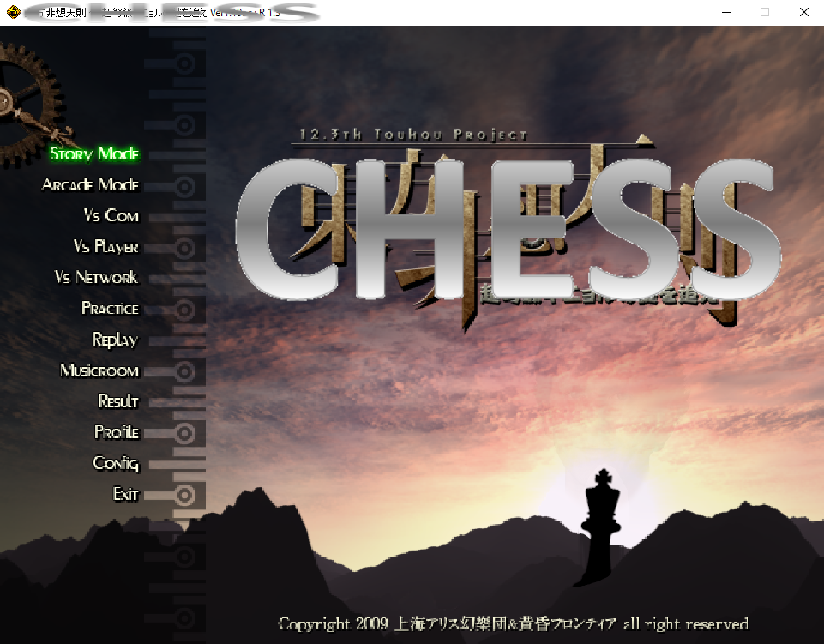
Task: Choose Vs Com option
Action: click(111, 215)
